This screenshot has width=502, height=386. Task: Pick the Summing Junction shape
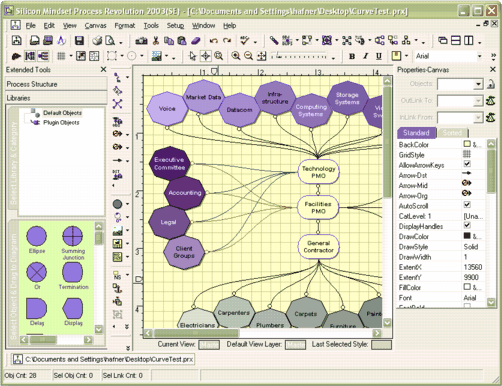[x=73, y=243]
